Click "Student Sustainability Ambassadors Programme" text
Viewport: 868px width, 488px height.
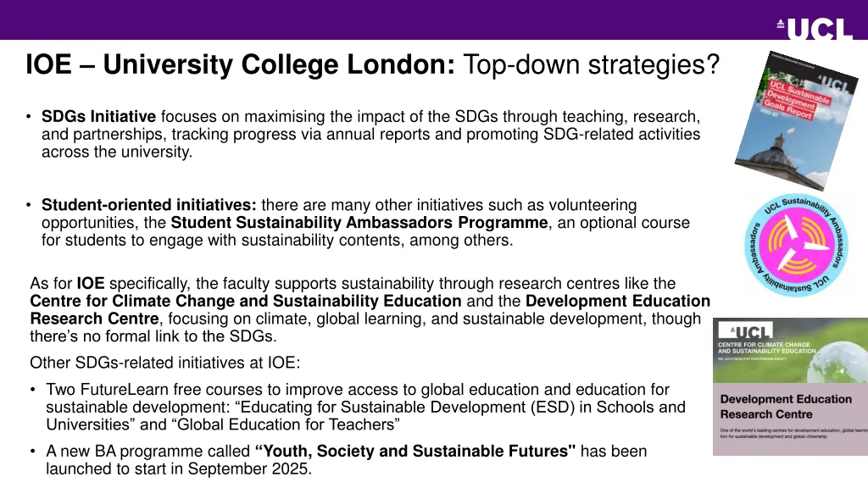tap(359, 223)
